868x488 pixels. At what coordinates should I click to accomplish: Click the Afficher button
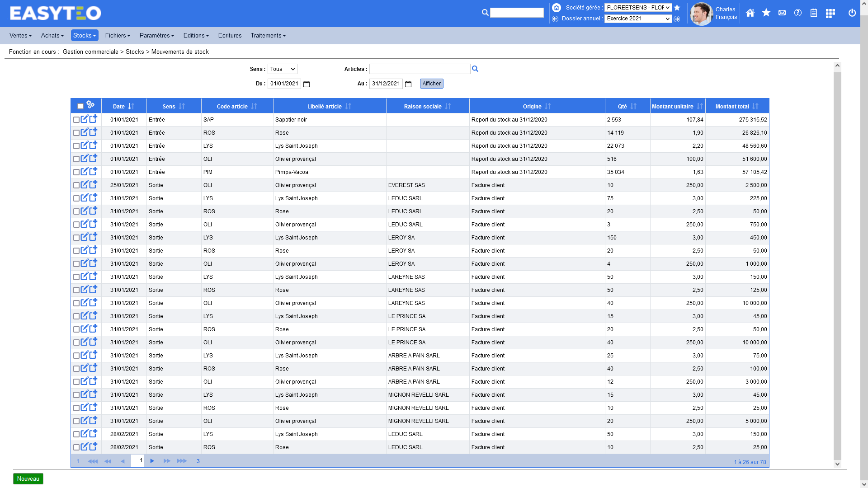(x=431, y=84)
